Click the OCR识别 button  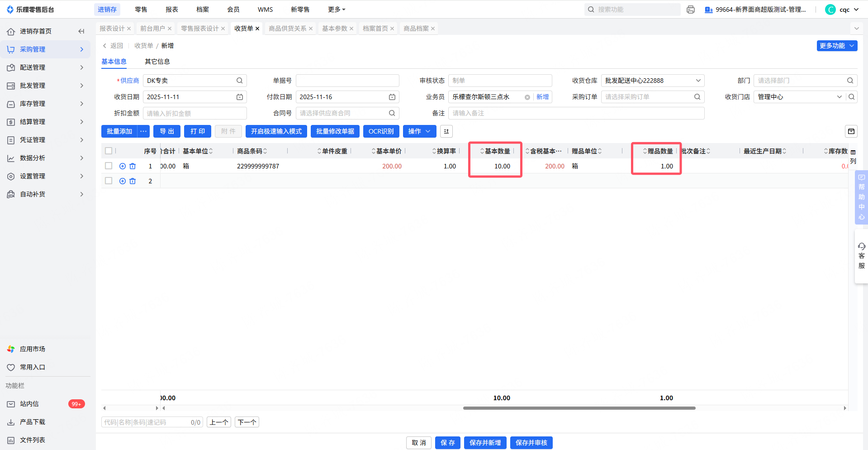pos(381,131)
